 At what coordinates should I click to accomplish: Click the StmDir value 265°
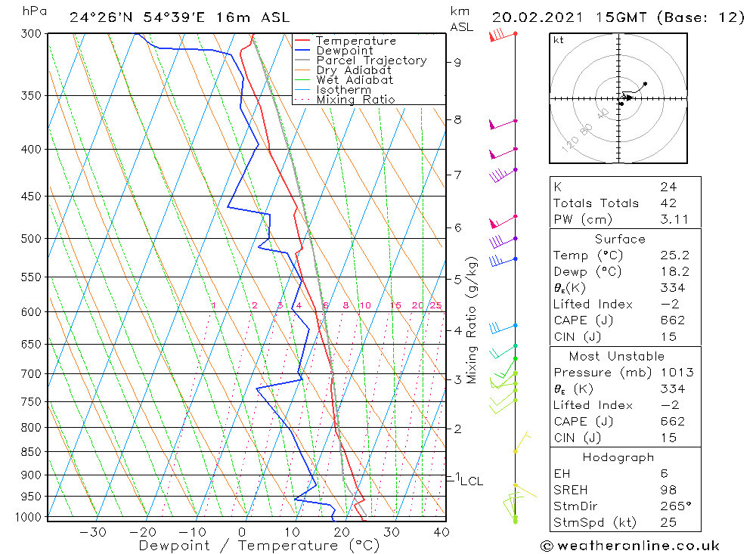(676, 506)
